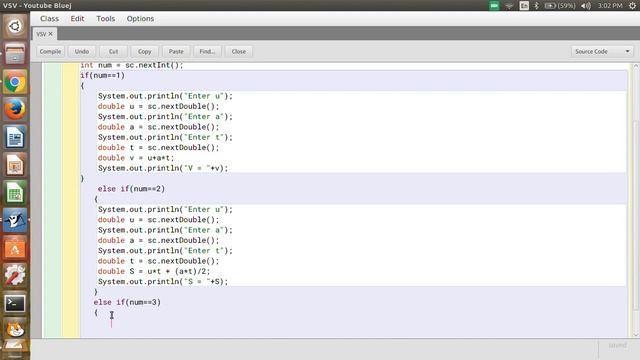This screenshot has height=360, width=640.
Task: Open the Ubuntu Dash launcher icon
Action: pos(15,27)
